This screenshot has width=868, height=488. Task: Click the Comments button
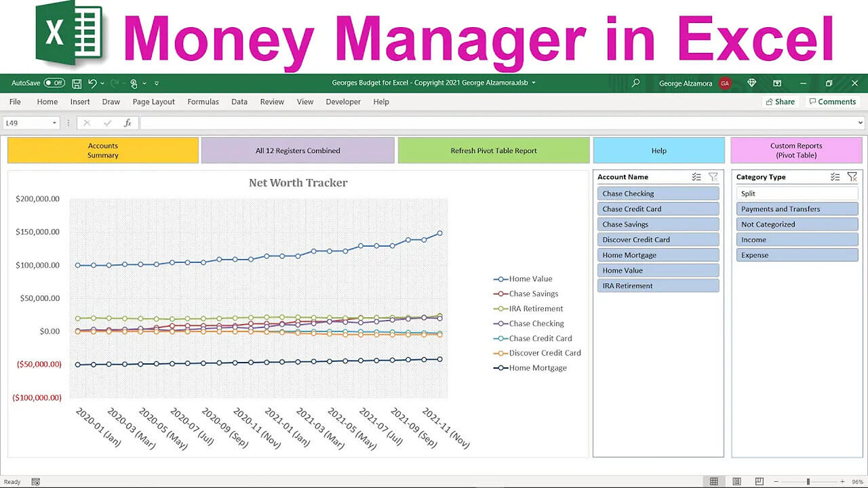pos(833,102)
